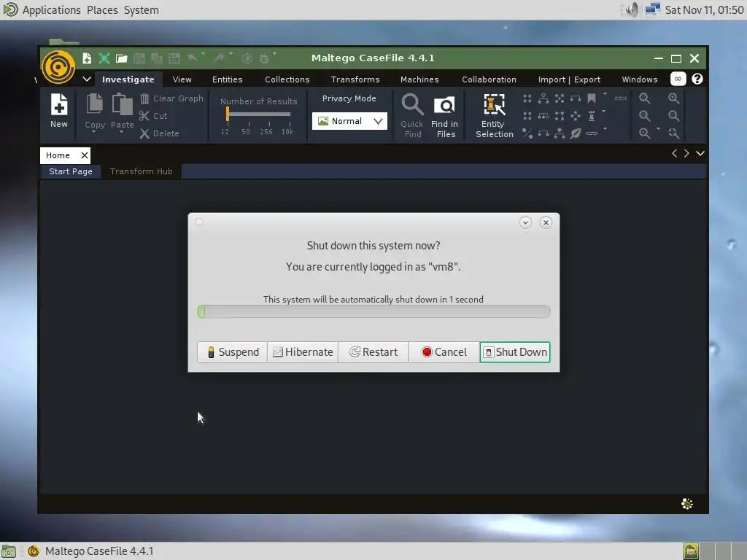
Task: Toggle the infinity button beside the Help icon
Action: (x=678, y=79)
